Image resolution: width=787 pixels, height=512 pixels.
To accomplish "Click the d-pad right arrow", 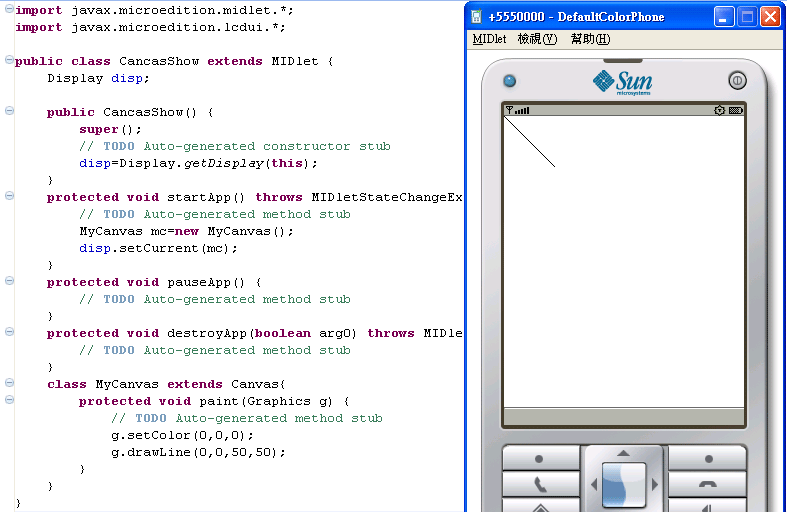I will point(654,485).
